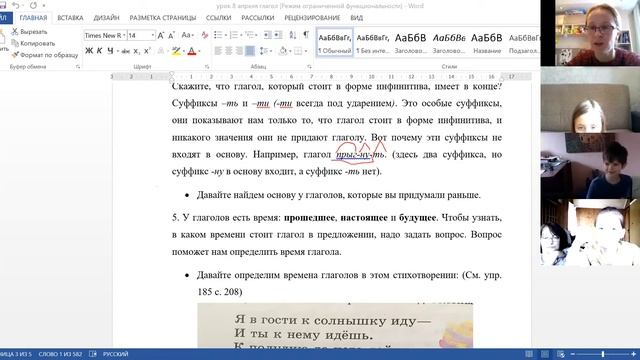Decrease font size with the smaller A icon

tap(171, 36)
